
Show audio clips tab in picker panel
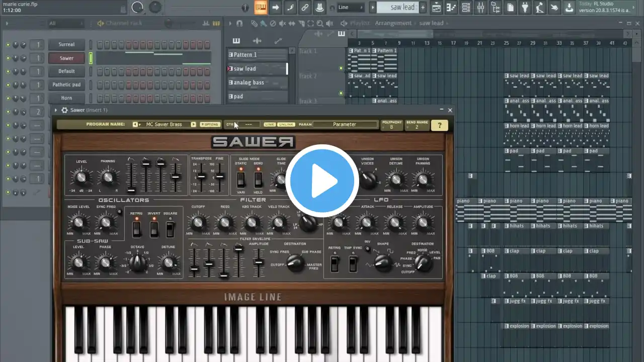click(x=257, y=41)
